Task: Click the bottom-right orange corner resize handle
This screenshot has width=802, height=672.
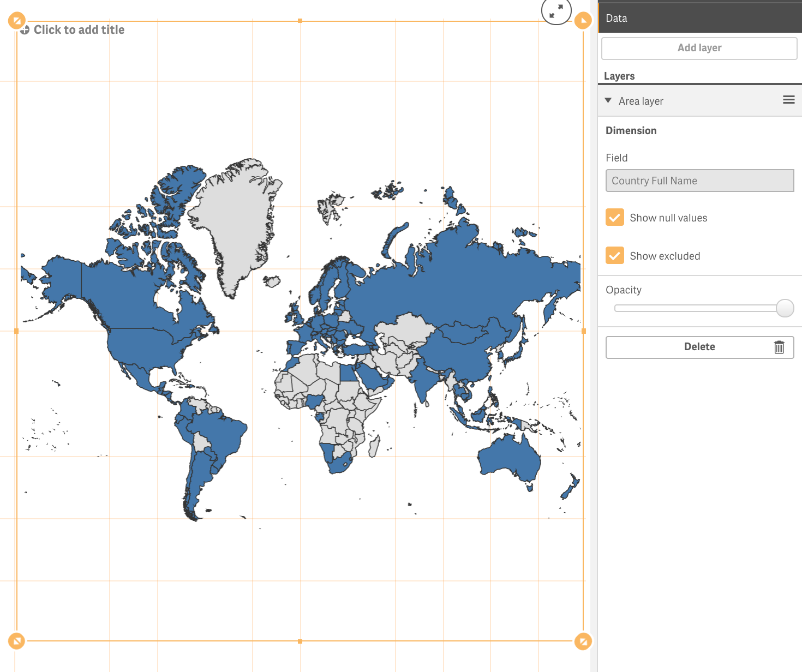Action: [583, 641]
